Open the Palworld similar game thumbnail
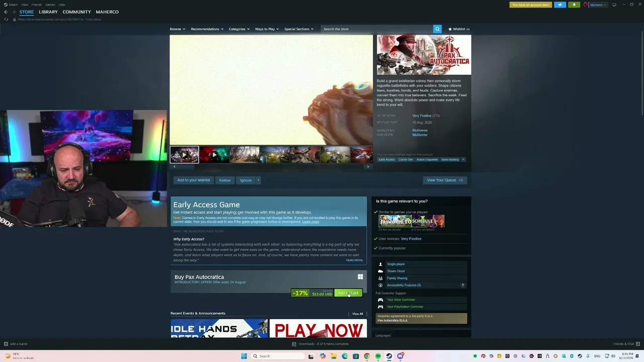644x362 pixels. click(395, 221)
